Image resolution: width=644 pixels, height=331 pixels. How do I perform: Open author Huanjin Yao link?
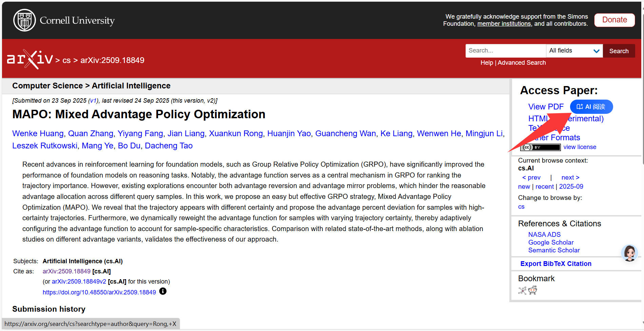[x=289, y=133]
